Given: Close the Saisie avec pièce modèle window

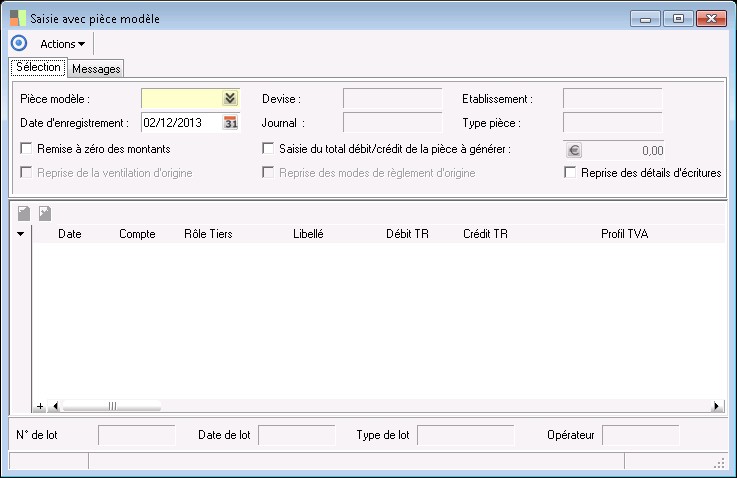Looking at the screenshot, I should 712,19.
